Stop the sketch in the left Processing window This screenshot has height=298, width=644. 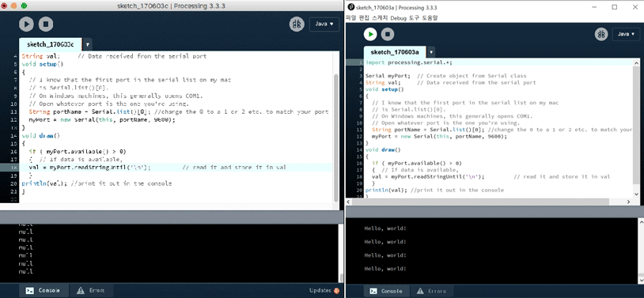tap(46, 25)
